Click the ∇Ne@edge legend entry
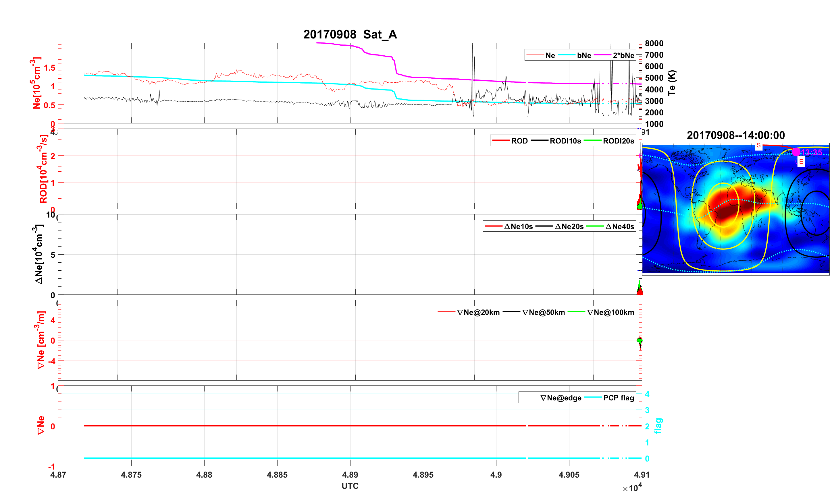 [561, 398]
